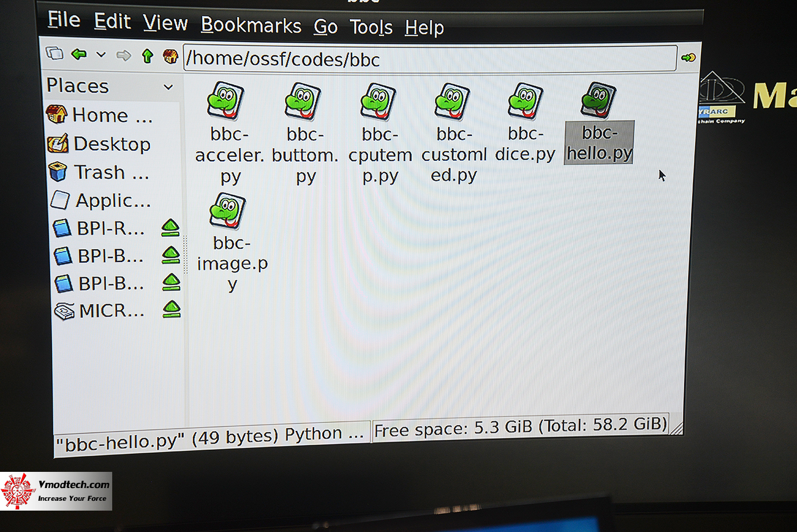Open the File menu
Viewport: 797px width, 532px height.
(x=64, y=20)
